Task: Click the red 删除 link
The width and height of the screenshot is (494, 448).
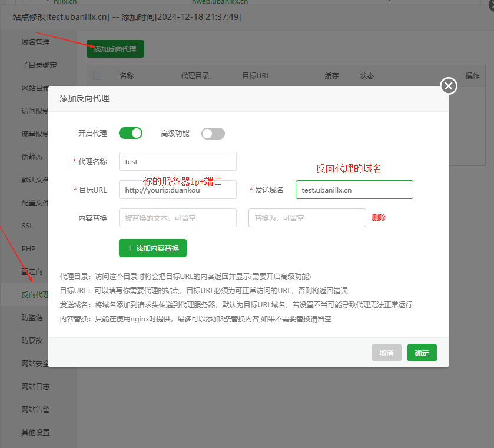Action: click(x=379, y=218)
